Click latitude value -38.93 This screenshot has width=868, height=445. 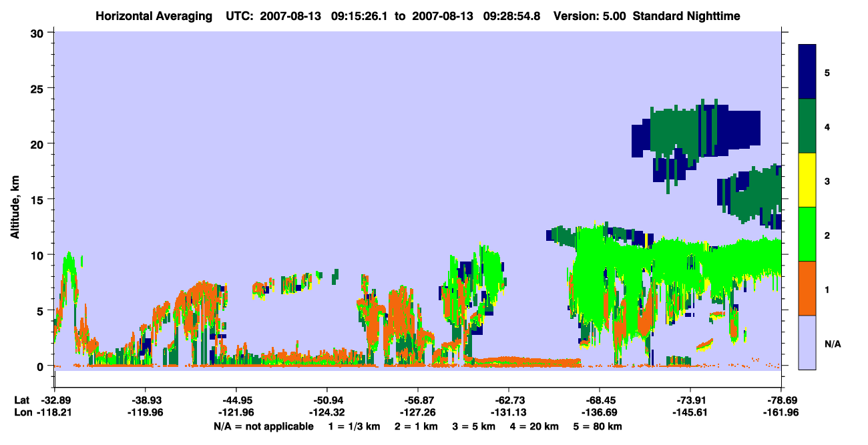pos(146,400)
